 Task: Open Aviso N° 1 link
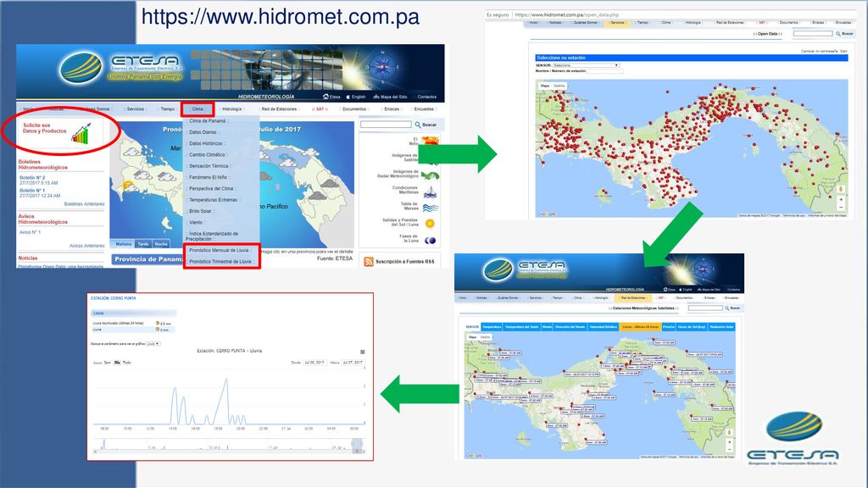point(30,232)
